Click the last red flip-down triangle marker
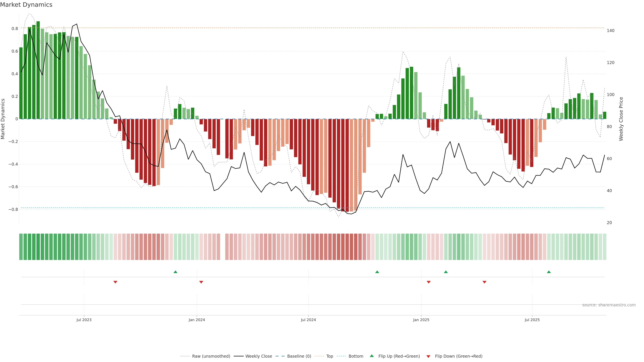Viewport: 644px width, 362px height. (485, 282)
